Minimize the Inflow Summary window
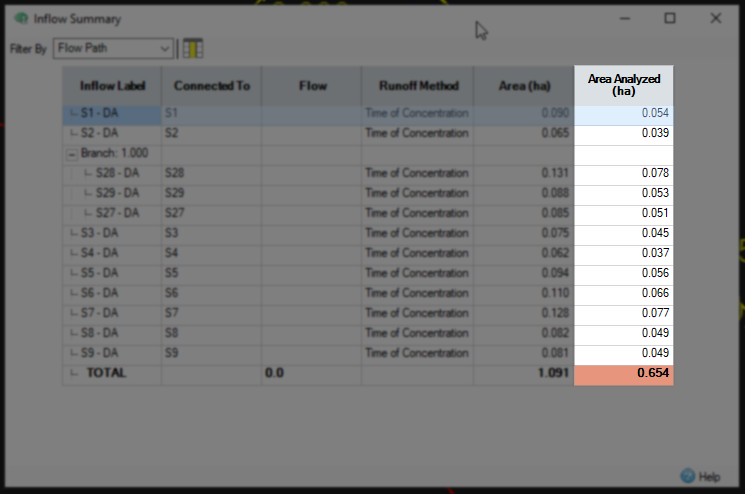 625,18
